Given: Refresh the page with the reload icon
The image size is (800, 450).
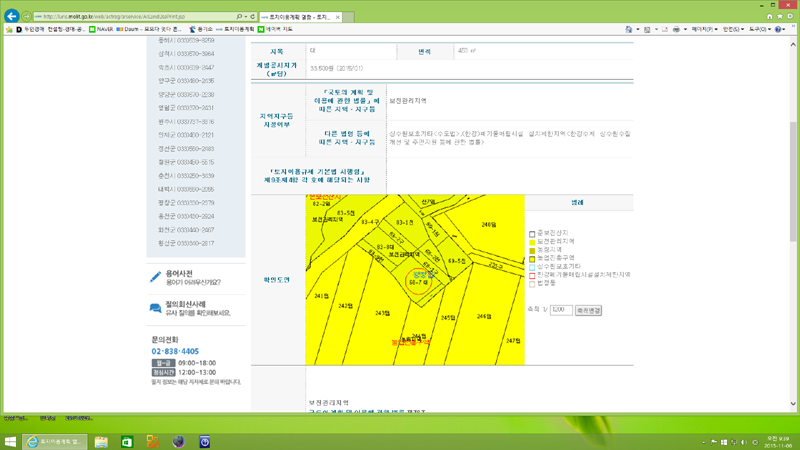Looking at the screenshot, I should (x=253, y=17).
